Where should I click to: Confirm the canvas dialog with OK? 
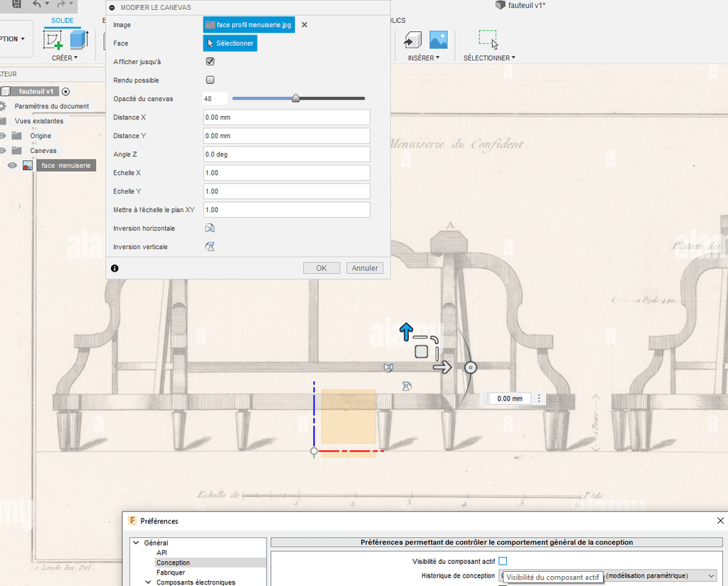coord(322,268)
